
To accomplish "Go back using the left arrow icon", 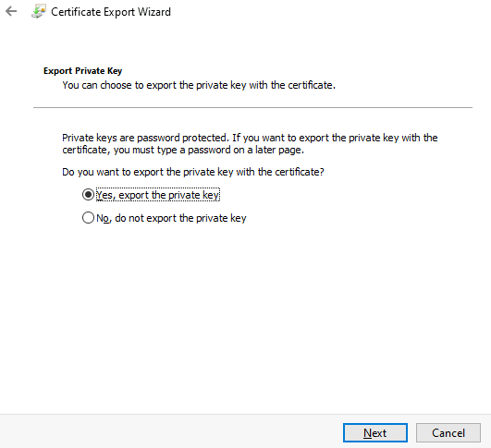I will click(11, 12).
